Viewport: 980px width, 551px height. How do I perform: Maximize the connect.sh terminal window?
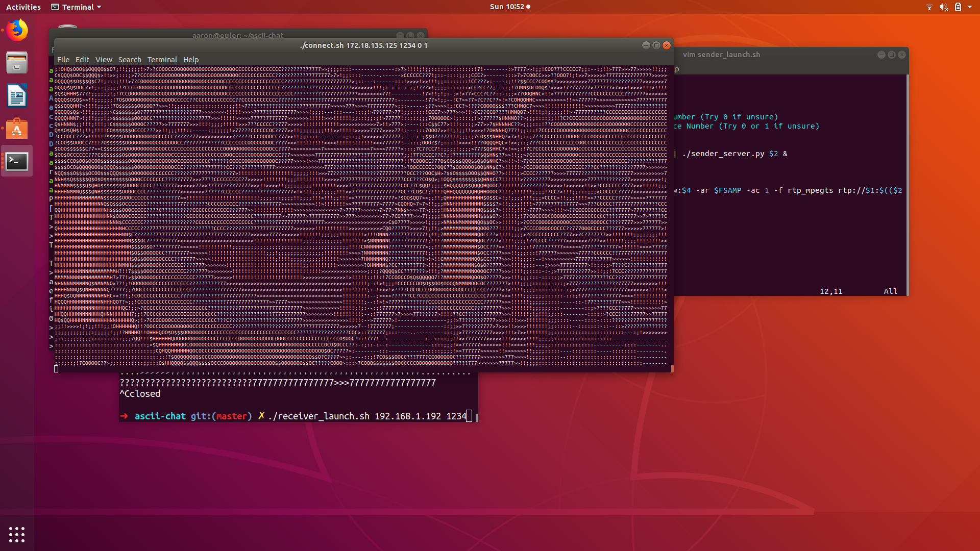point(656,45)
